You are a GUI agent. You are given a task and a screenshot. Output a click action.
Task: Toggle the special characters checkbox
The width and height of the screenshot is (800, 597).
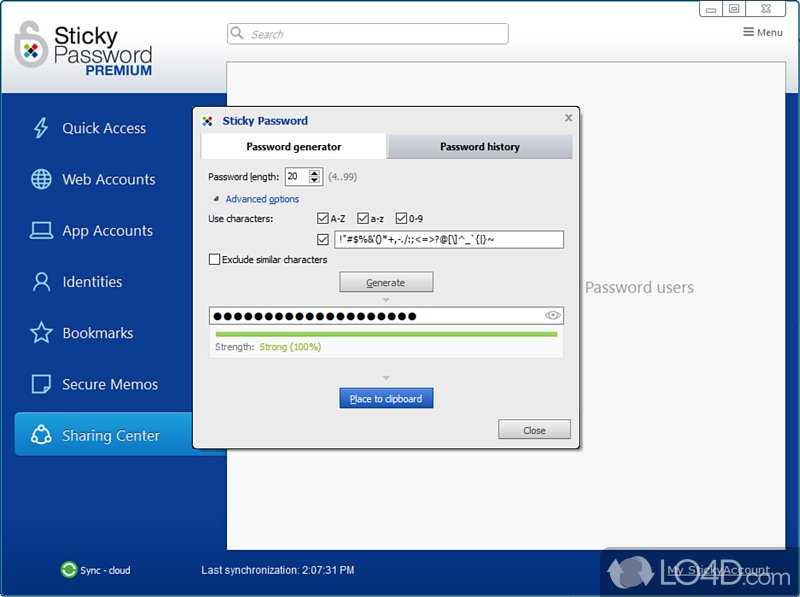pos(322,239)
